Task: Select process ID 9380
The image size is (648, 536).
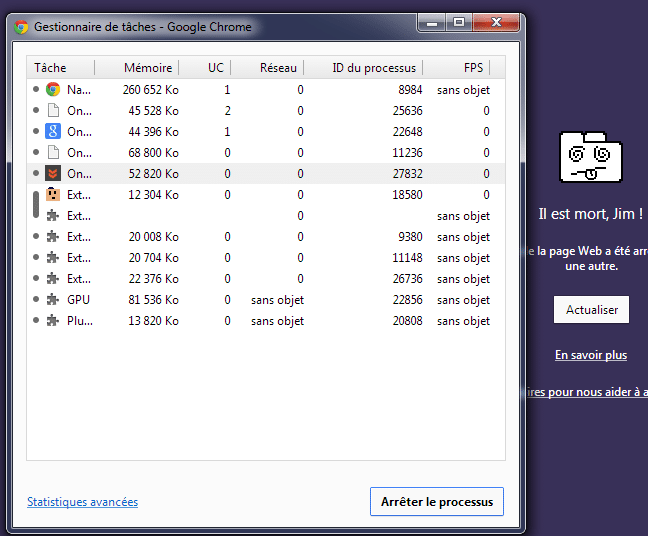Action: coord(410,237)
